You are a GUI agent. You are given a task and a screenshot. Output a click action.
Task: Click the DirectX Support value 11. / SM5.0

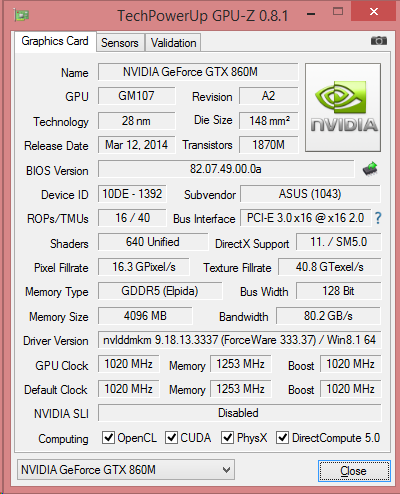tap(338, 242)
